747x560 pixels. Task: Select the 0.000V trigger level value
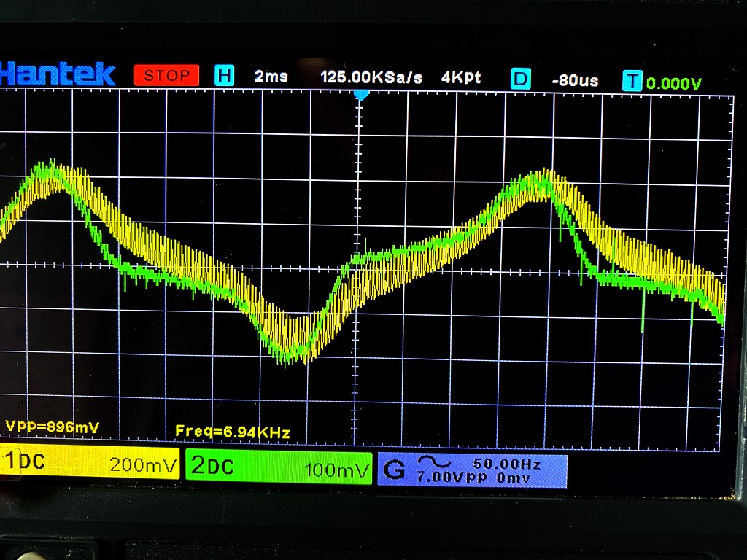click(673, 84)
